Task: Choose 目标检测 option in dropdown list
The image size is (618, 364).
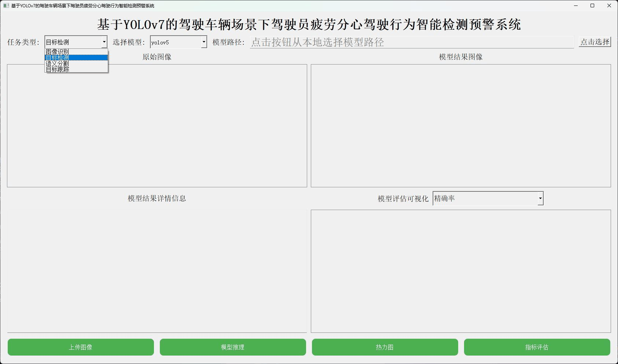Action: (76, 58)
